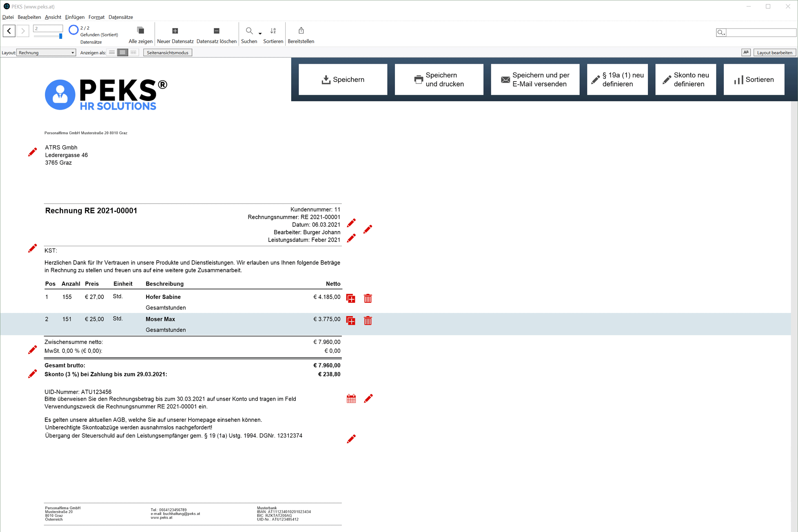Edit ATRS Gmbh address with pencil icon
The height and width of the screenshot is (532, 798).
tap(33, 152)
